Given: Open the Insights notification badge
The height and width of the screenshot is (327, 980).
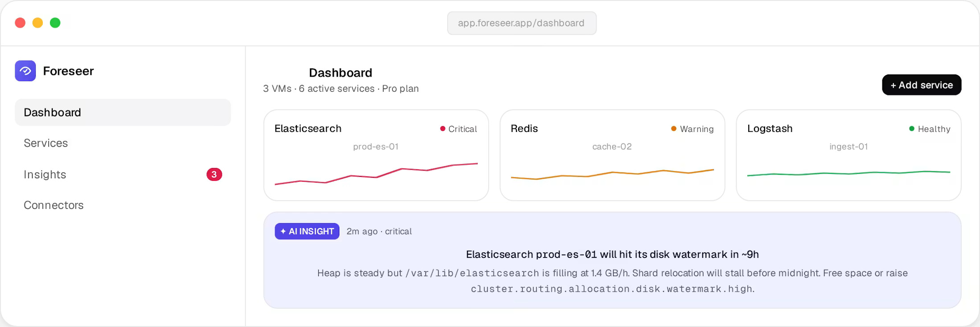Looking at the screenshot, I should (x=214, y=174).
